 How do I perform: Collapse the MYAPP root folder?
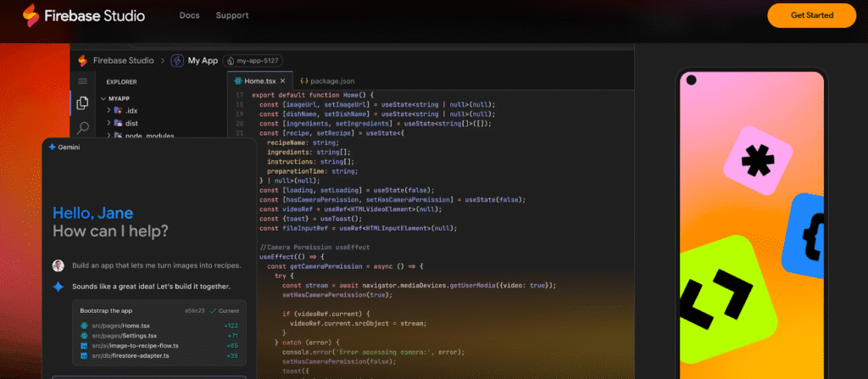pos(103,98)
